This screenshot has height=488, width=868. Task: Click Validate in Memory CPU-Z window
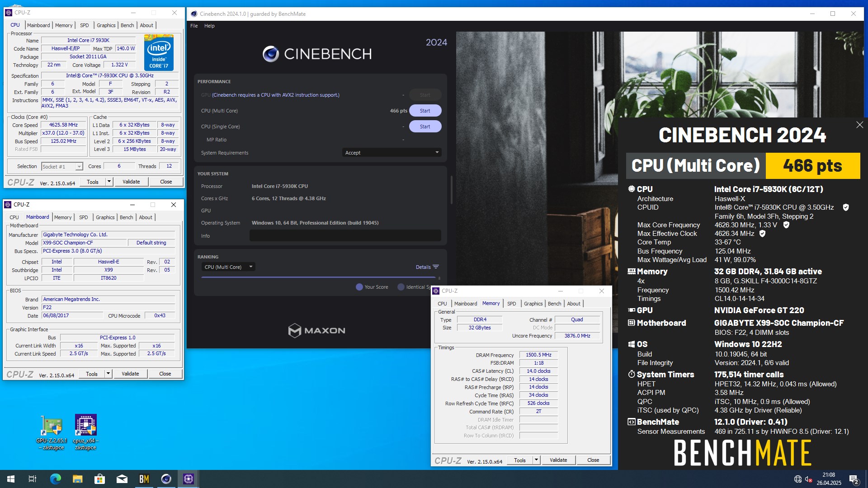(x=558, y=460)
